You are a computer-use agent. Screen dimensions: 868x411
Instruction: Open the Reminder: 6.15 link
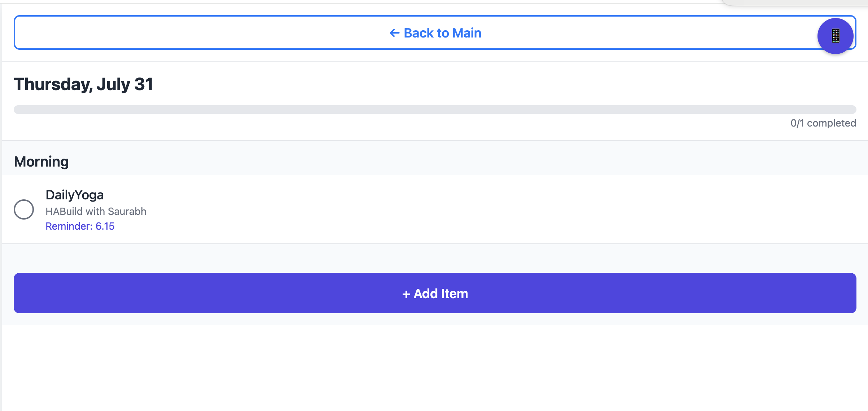point(80,226)
